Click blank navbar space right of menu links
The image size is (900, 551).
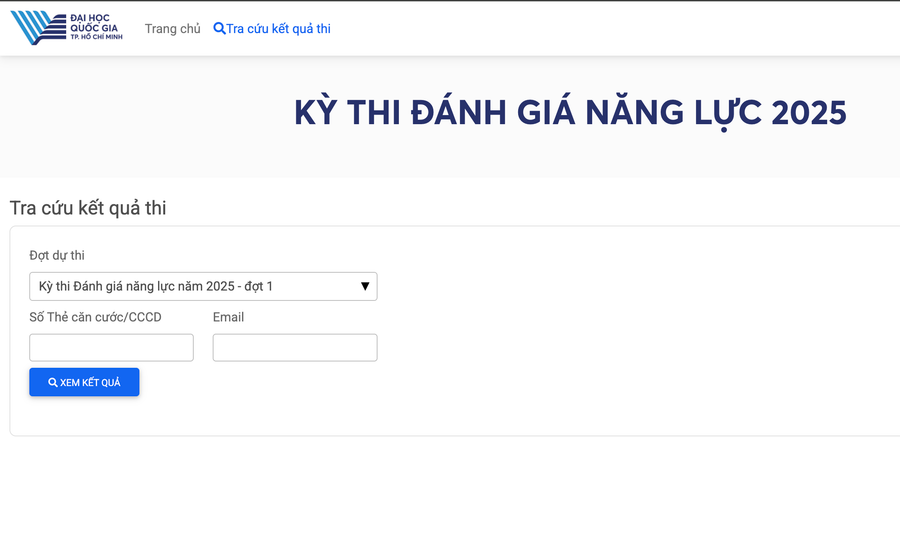click(x=600, y=29)
